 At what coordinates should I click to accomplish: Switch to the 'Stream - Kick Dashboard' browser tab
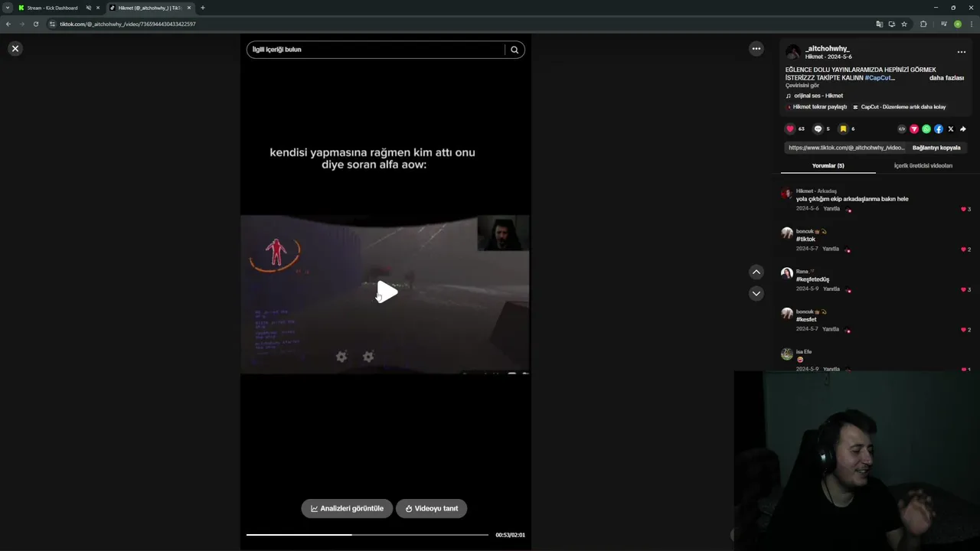point(52,8)
